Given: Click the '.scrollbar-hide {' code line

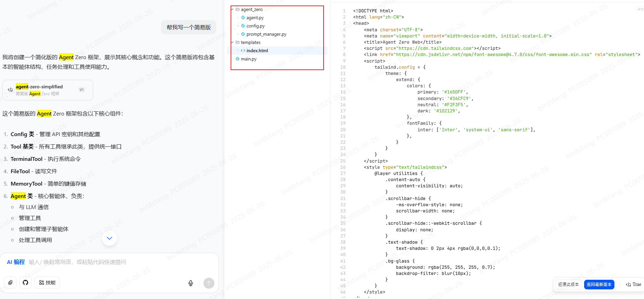Looking at the screenshot, I should coord(408,199).
